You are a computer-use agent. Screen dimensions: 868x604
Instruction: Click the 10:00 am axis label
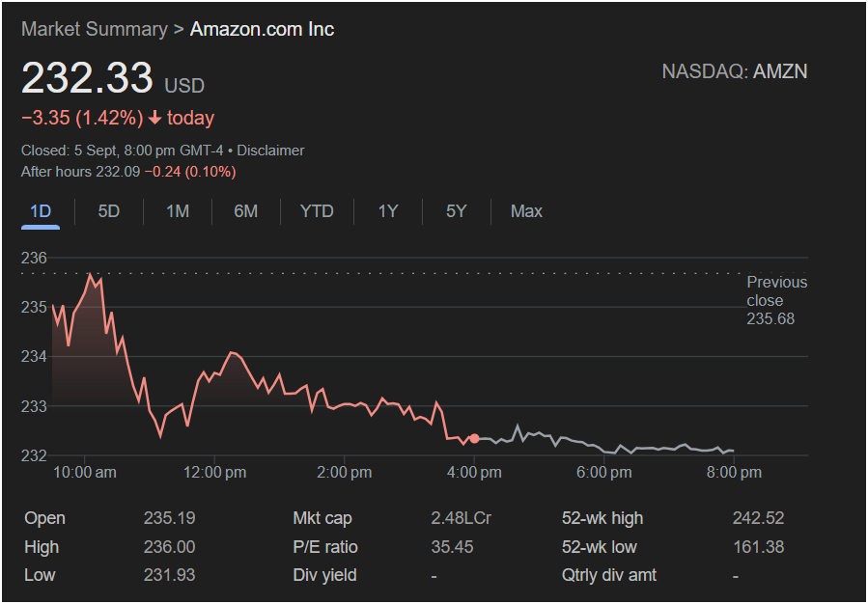tap(85, 473)
